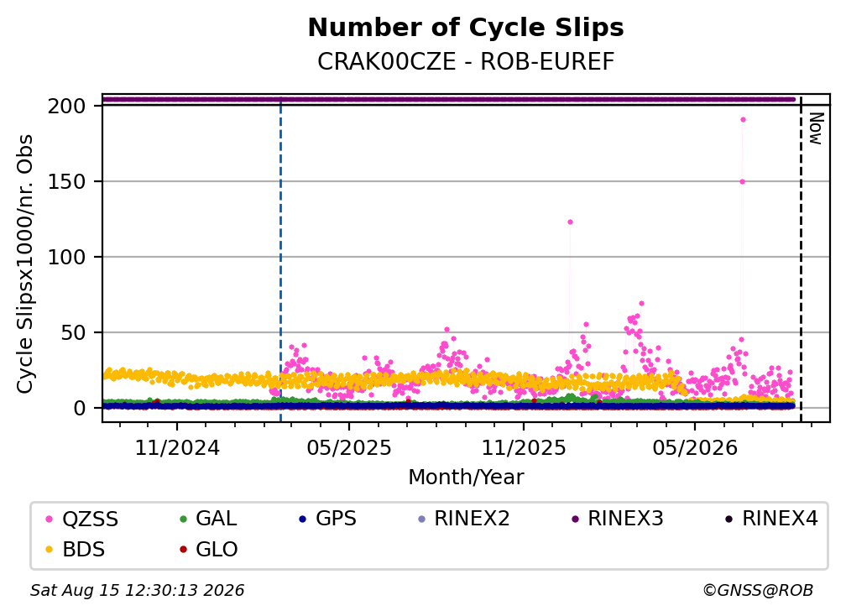Screen dimensions: 846x616
Task: Click the BDS yellow legend marker
Action: (x=49, y=550)
